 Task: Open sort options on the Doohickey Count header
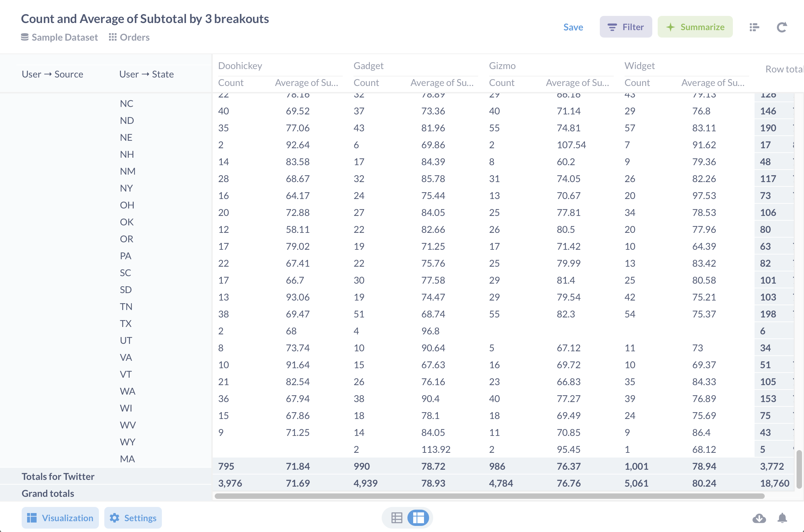tap(231, 83)
